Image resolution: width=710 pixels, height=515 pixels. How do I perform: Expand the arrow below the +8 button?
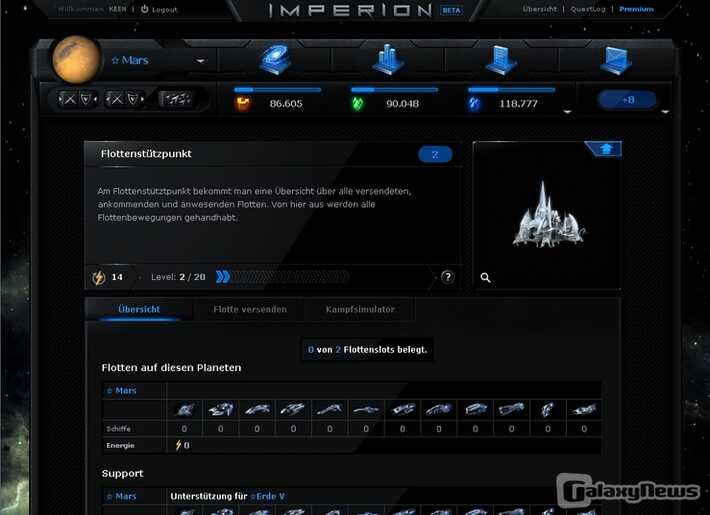point(665,111)
